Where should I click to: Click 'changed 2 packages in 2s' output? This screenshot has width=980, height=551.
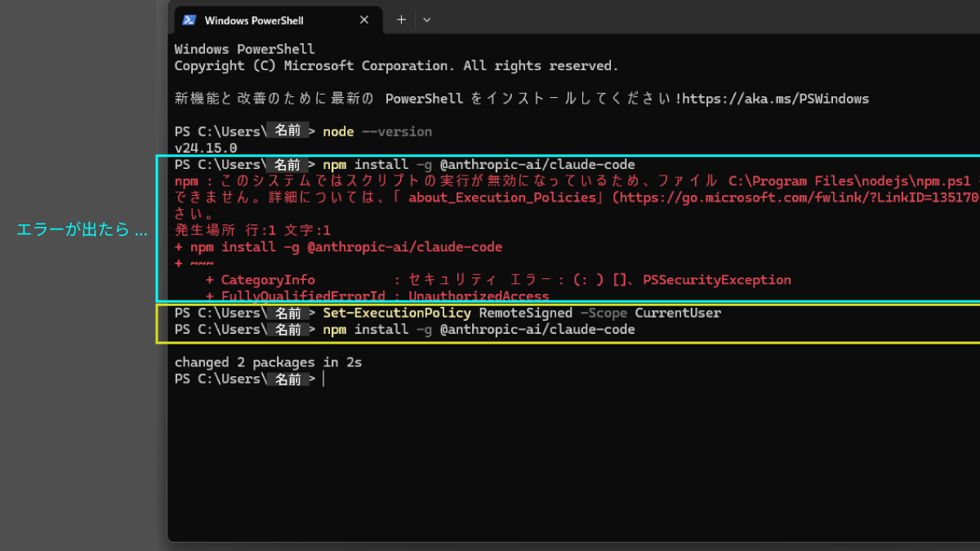point(268,362)
